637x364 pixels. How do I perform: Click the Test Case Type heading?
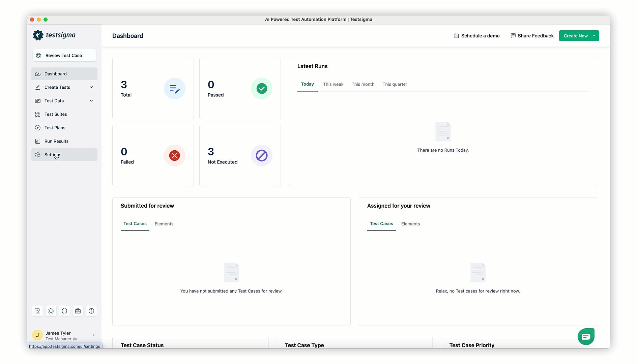click(x=304, y=345)
